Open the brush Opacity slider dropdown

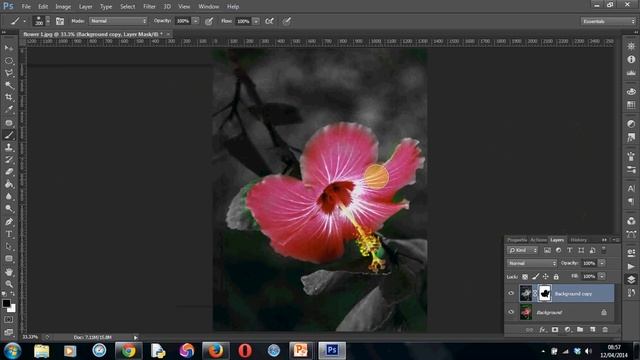tap(196, 21)
